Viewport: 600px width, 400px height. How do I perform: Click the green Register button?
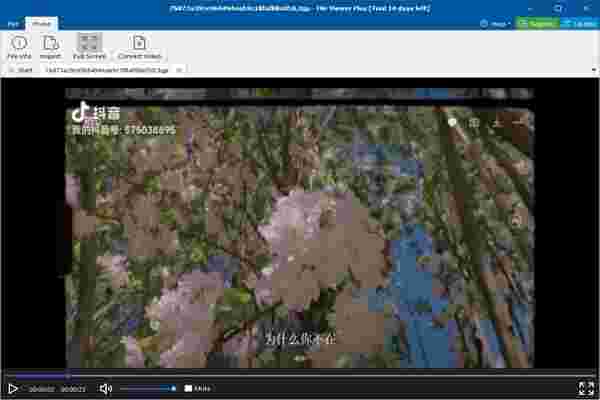(538, 23)
